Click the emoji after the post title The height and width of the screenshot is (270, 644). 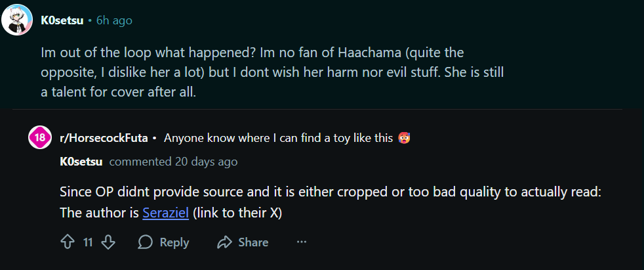(x=405, y=138)
